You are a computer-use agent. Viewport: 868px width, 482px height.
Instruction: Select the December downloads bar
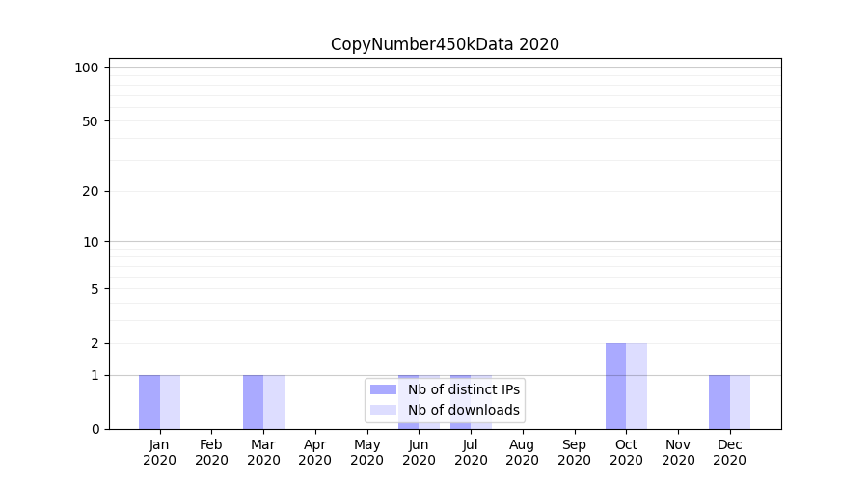pyautogui.click(x=740, y=402)
